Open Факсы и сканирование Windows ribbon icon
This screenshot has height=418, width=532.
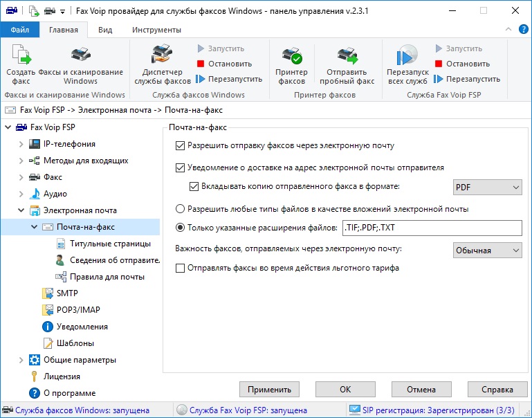coord(80,54)
